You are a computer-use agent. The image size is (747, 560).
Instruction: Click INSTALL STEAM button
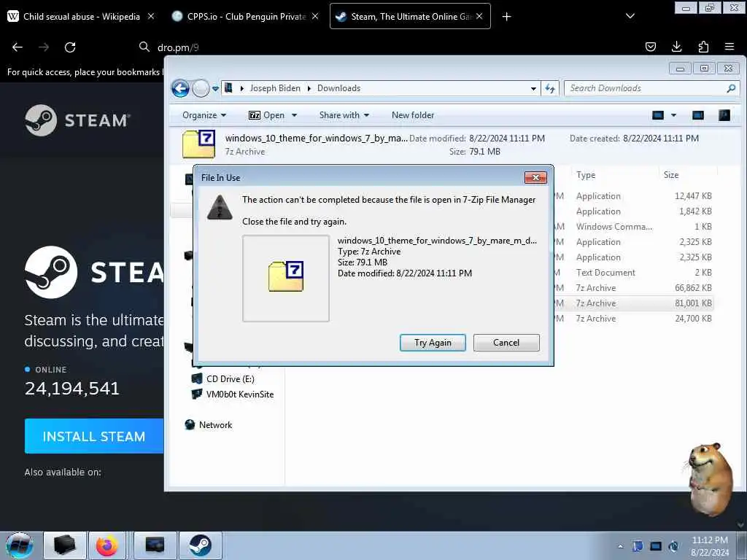tap(94, 436)
